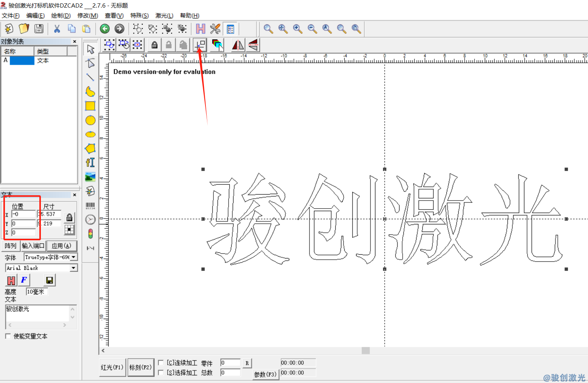Enable the 使能变量文本 checkbox
This screenshot has width=588, height=383.
pos(8,336)
